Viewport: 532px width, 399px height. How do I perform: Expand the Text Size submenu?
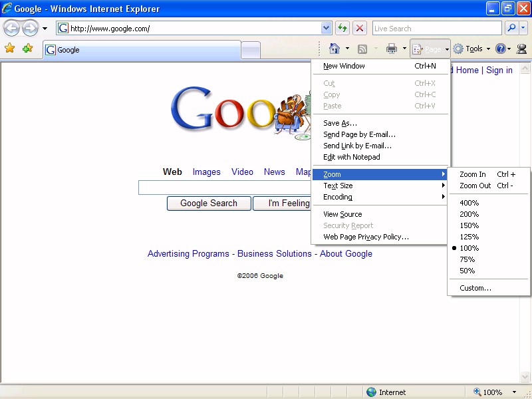tap(380, 186)
